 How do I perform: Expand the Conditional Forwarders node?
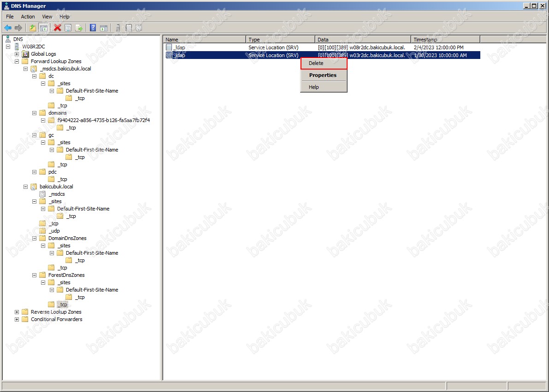tap(17, 319)
